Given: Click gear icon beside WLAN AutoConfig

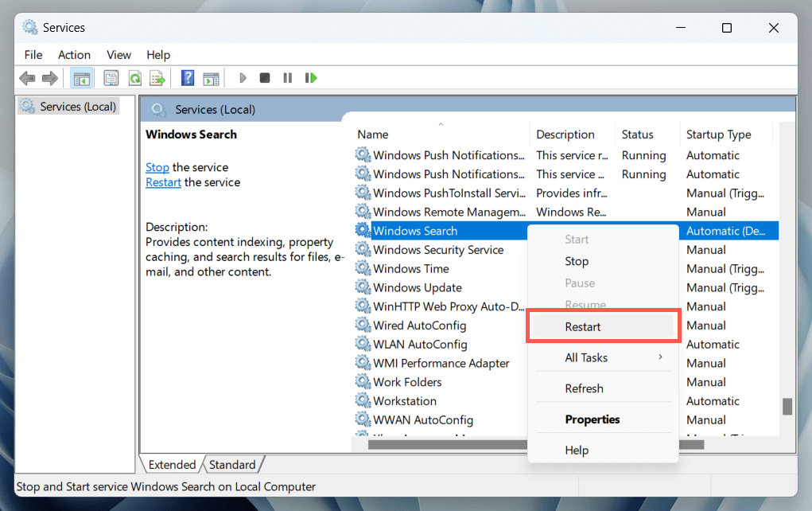Looking at the screenshot, I should click(363, 344).
